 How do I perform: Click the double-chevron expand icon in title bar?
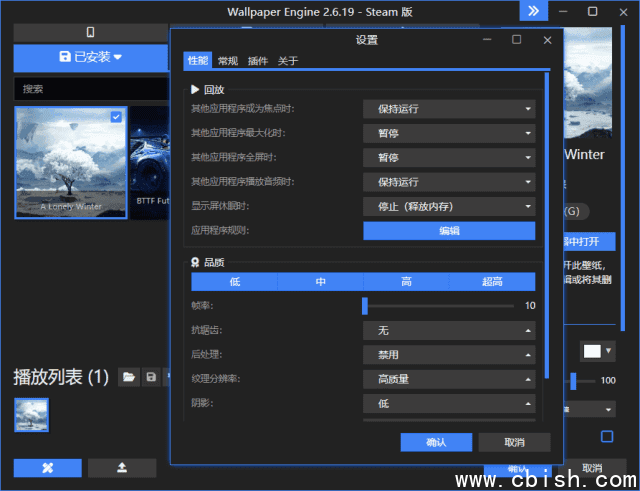point(534,11)
